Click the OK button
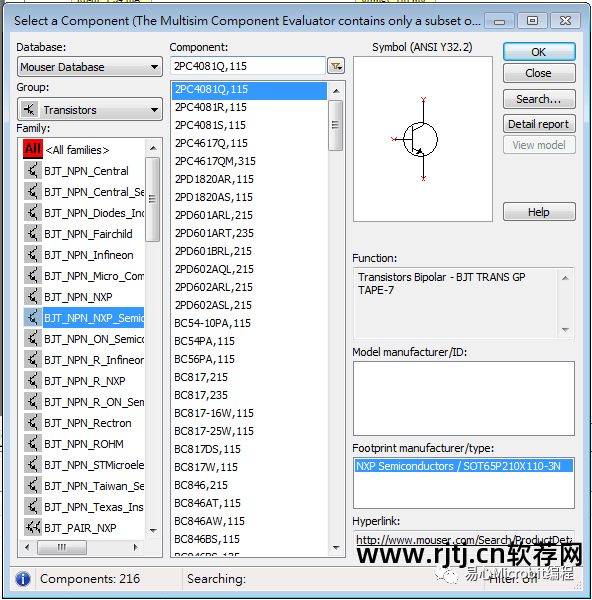592x600 pixels. pos(539,52)
